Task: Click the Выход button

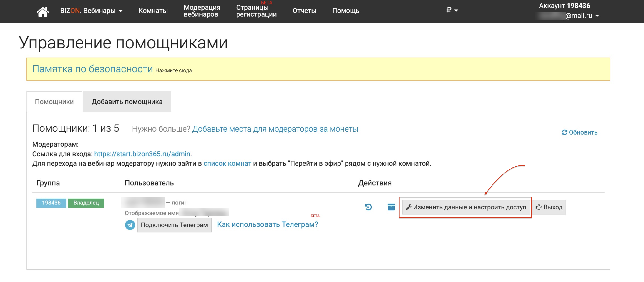Action: tap(549, 207)
